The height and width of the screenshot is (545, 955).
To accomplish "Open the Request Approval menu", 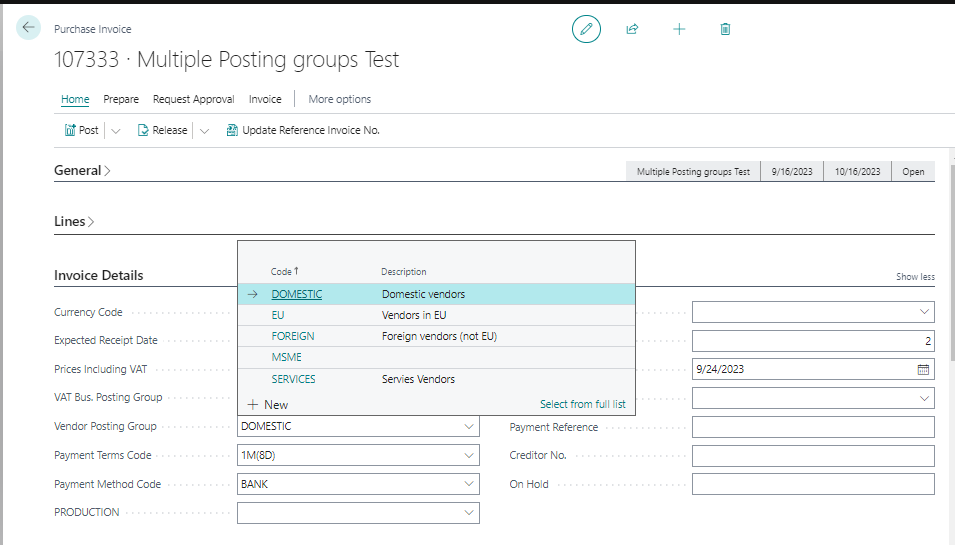I will pos(194,99).
